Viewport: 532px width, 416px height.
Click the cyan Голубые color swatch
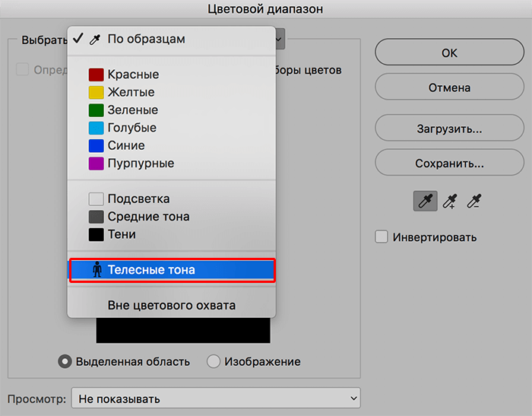pos(96,128)
